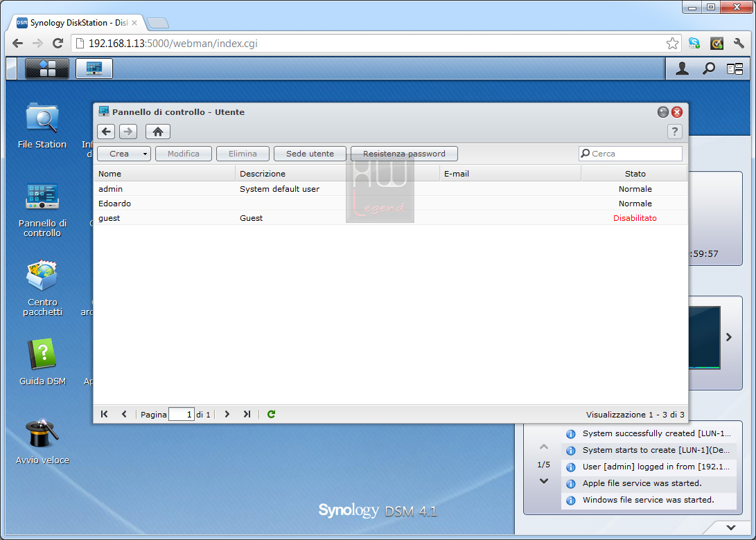Open Centro pacchetti desktop icon
The image size is (756, 540).
coord(42,288)
